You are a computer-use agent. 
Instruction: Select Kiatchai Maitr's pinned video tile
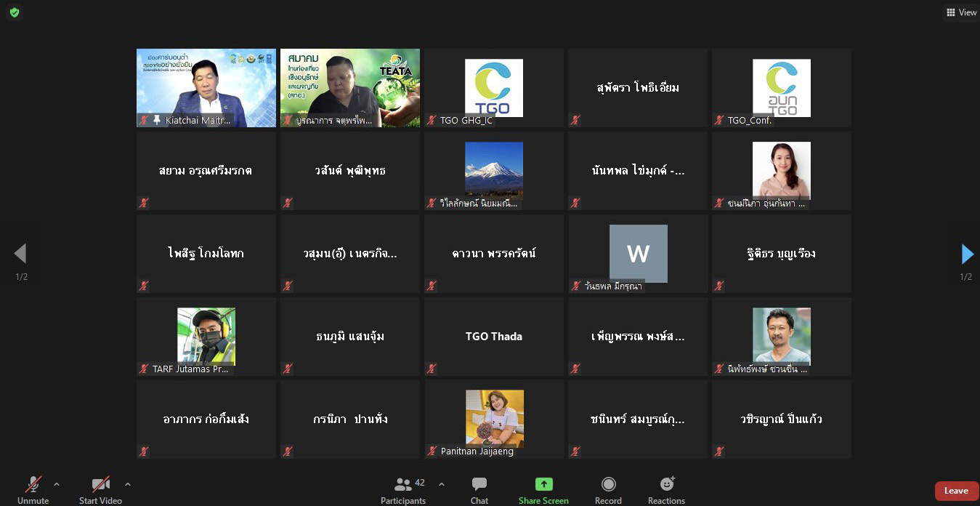point(206,88)
